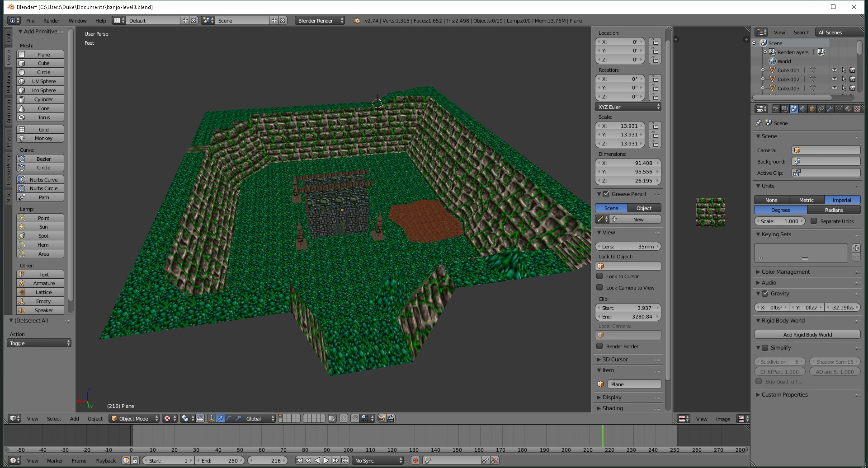Open the Render menu
This screenshot has width=868, height=468.
coord(51,21)
